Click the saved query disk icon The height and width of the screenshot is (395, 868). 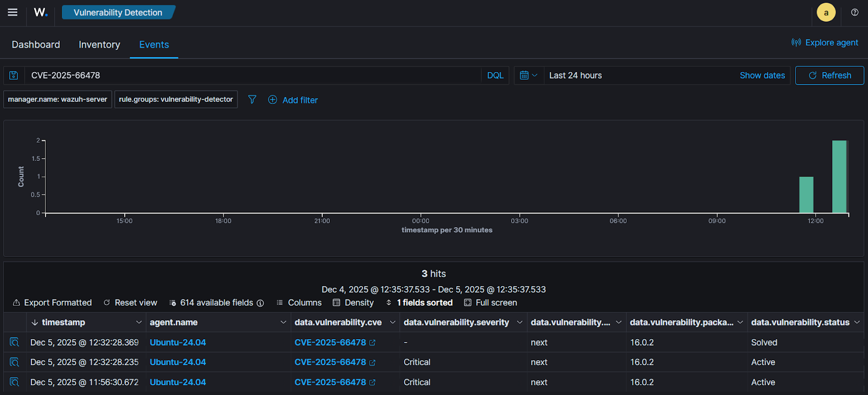(14, 75)
